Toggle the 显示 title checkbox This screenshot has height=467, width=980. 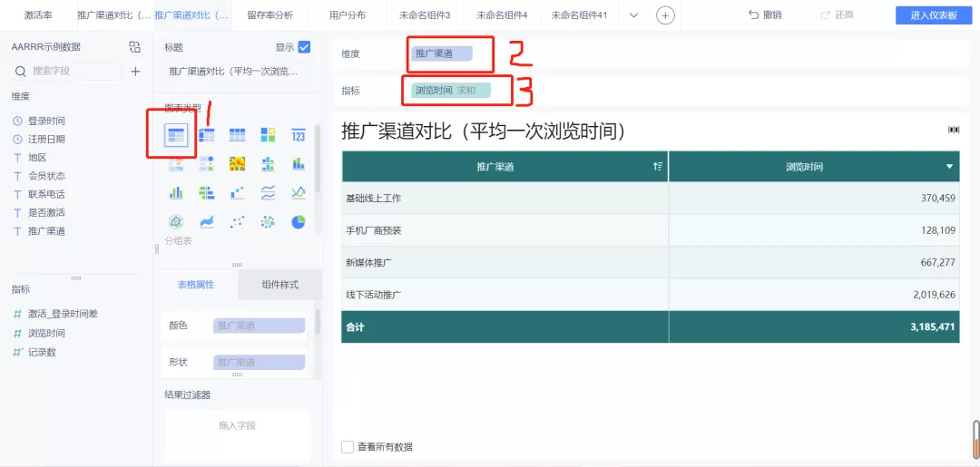click(304, 47)
